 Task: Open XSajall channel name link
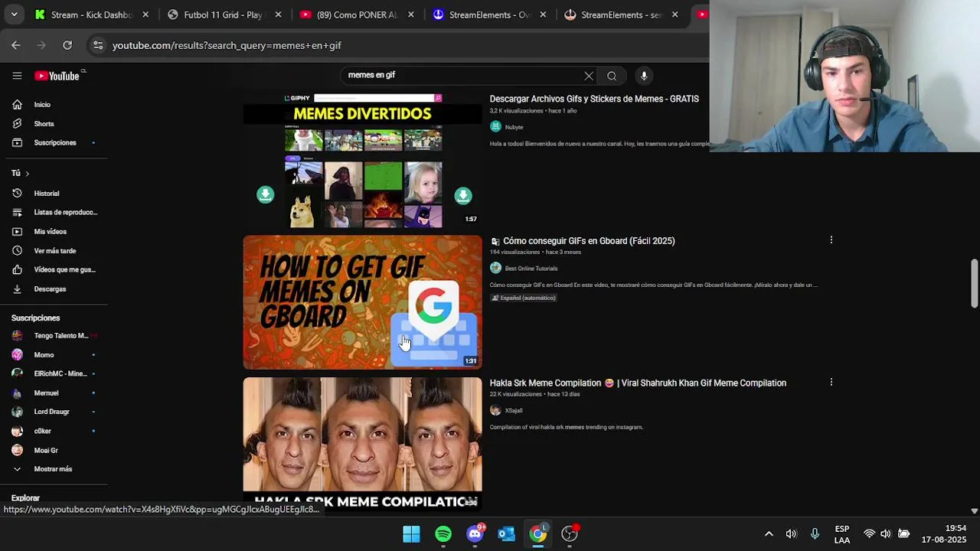click(x=513, y=411)
